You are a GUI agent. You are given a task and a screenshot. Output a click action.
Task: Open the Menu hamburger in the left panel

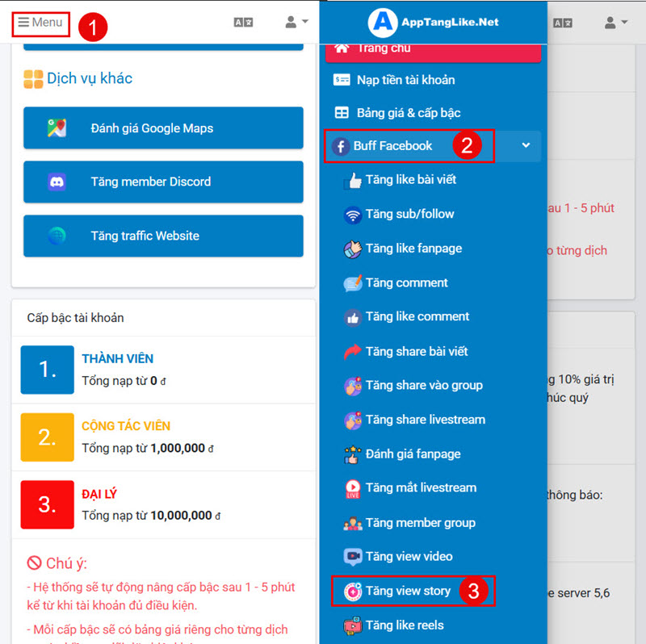tap(40, 23)
